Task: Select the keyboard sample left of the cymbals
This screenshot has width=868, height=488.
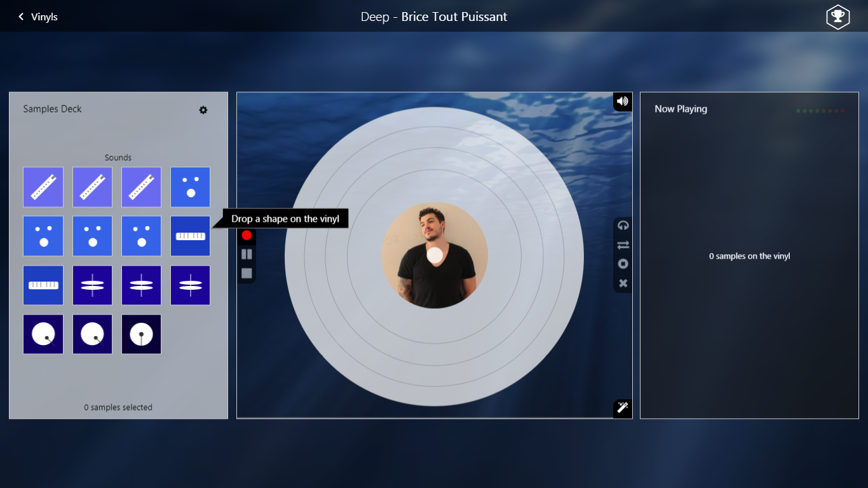Action: coord(43,285)
